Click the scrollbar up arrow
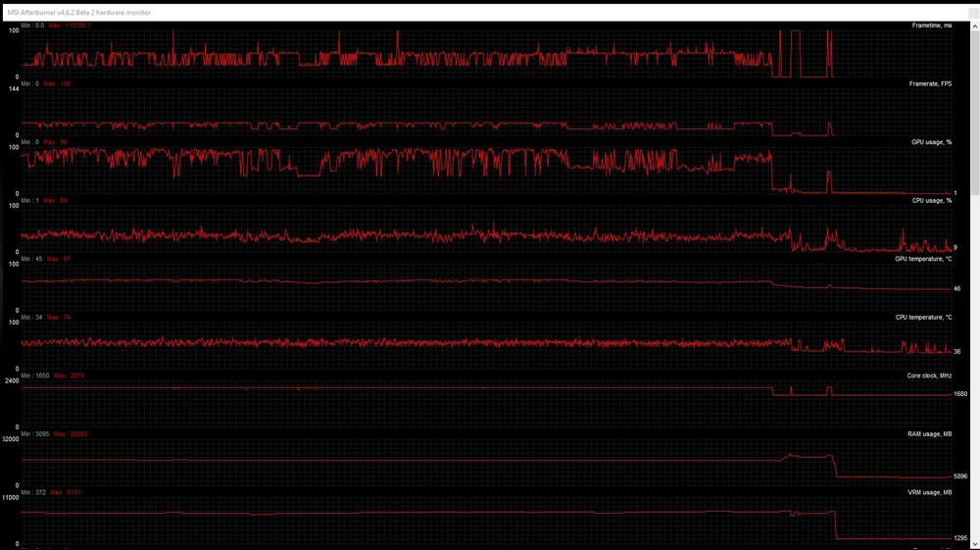The width and height of the screenshot is (980, 550). coord(974,26)
